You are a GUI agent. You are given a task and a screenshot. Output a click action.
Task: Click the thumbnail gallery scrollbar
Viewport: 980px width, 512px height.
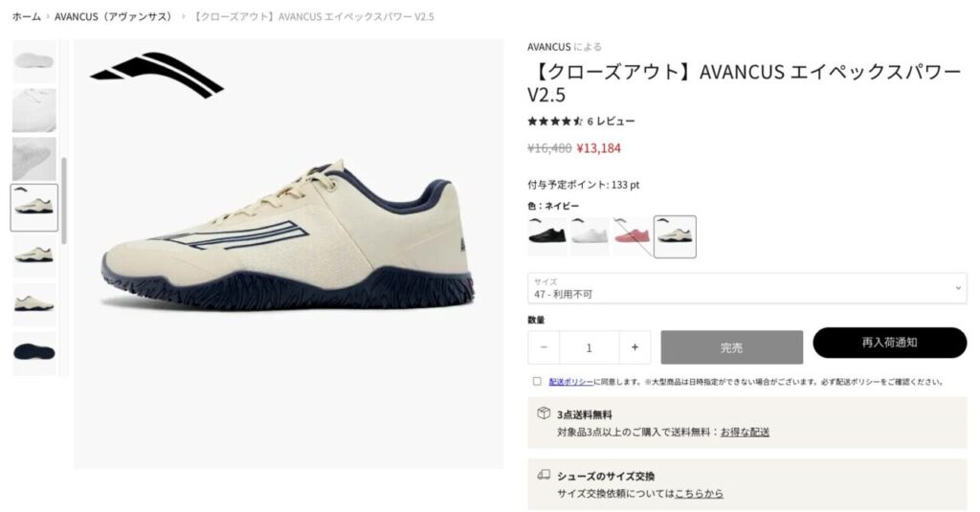coord(64,201)
